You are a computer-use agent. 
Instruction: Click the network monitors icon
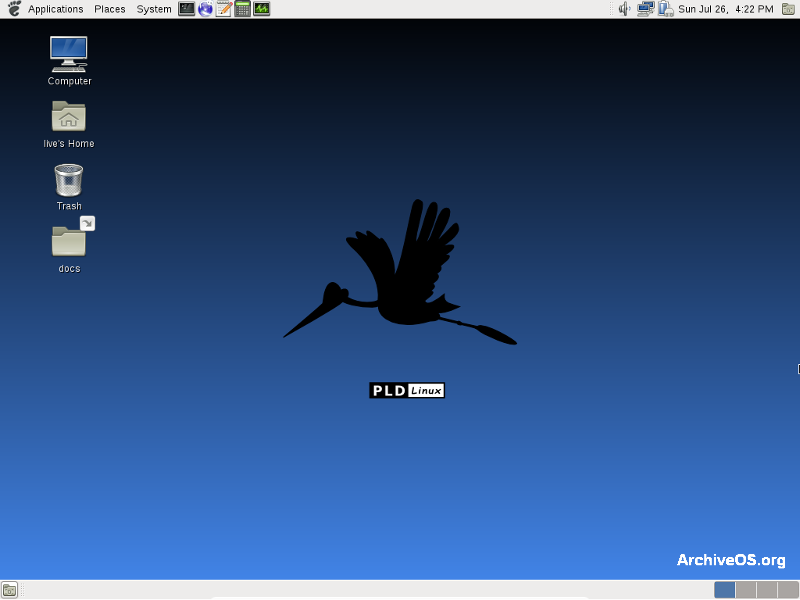(645, 9)
